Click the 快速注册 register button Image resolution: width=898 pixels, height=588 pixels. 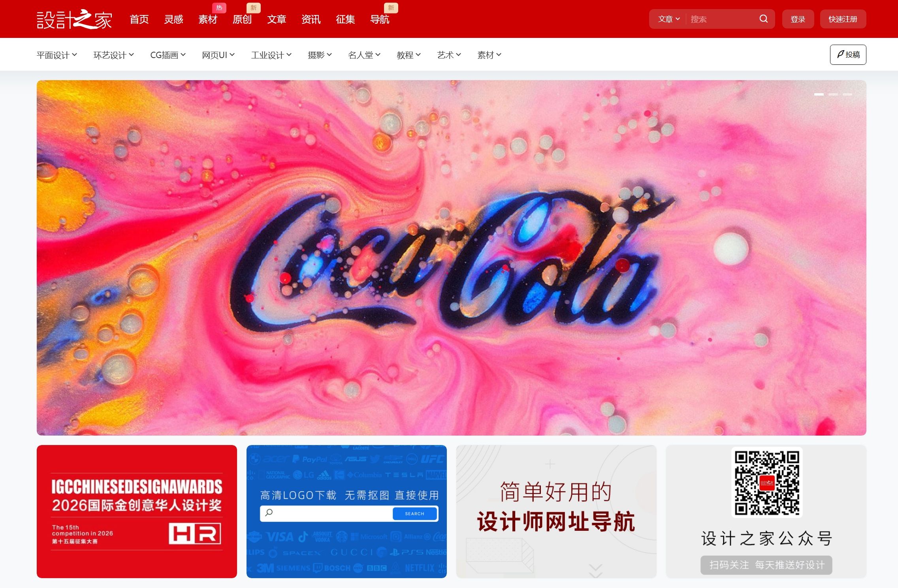pyautogui.click(x=843, y=19)
